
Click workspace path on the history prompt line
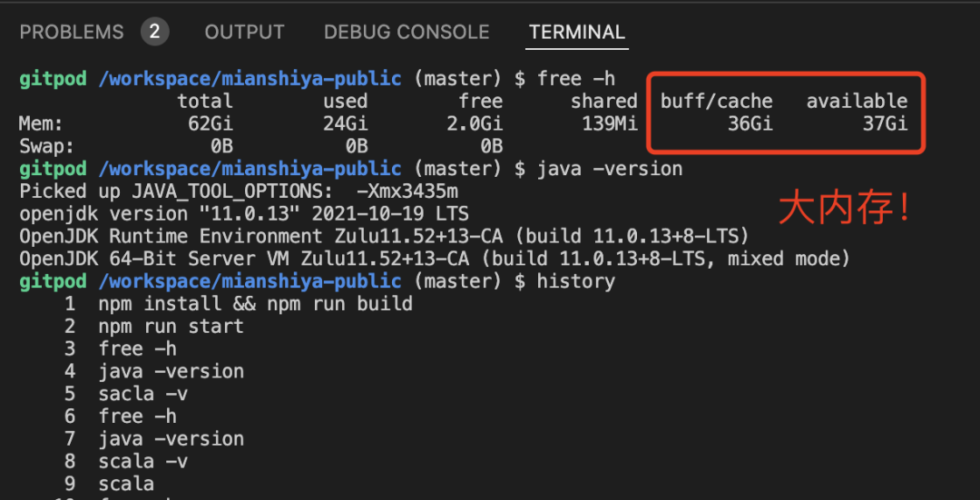tap(250, 281)
